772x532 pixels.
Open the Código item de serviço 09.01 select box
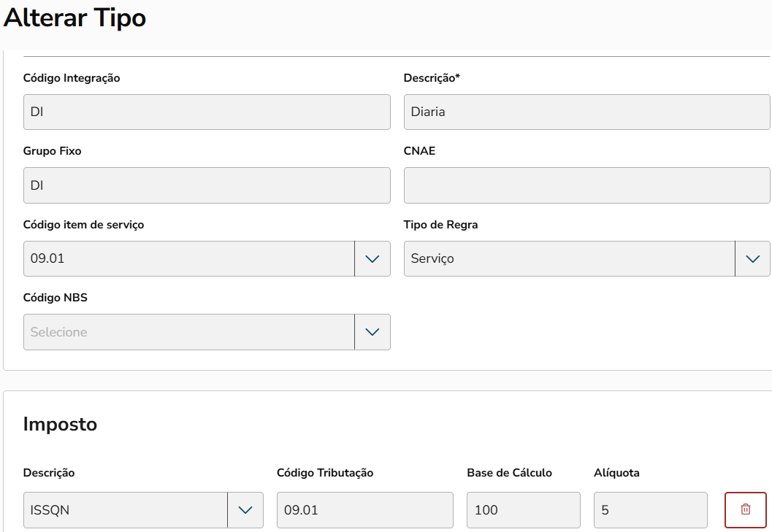click(x=188, y=258)
